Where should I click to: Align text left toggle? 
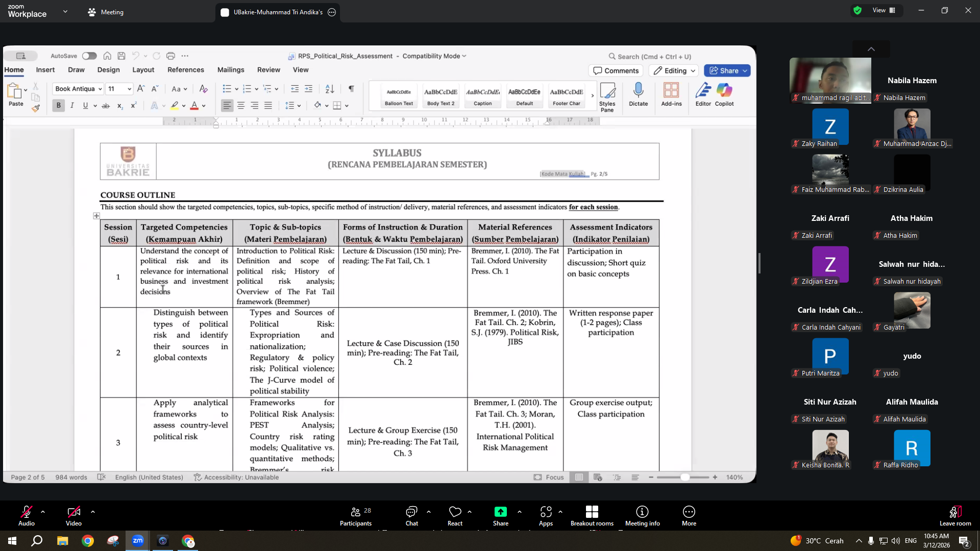pos(227,106)
